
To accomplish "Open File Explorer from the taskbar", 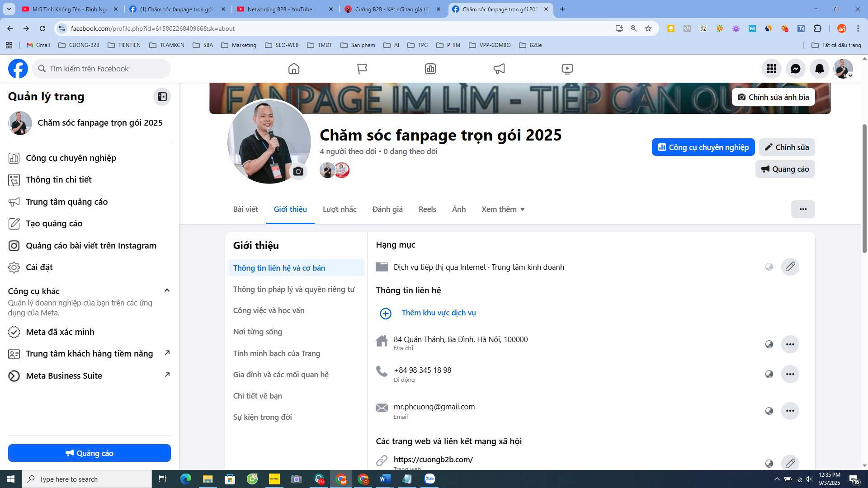I will coord(208,479).
